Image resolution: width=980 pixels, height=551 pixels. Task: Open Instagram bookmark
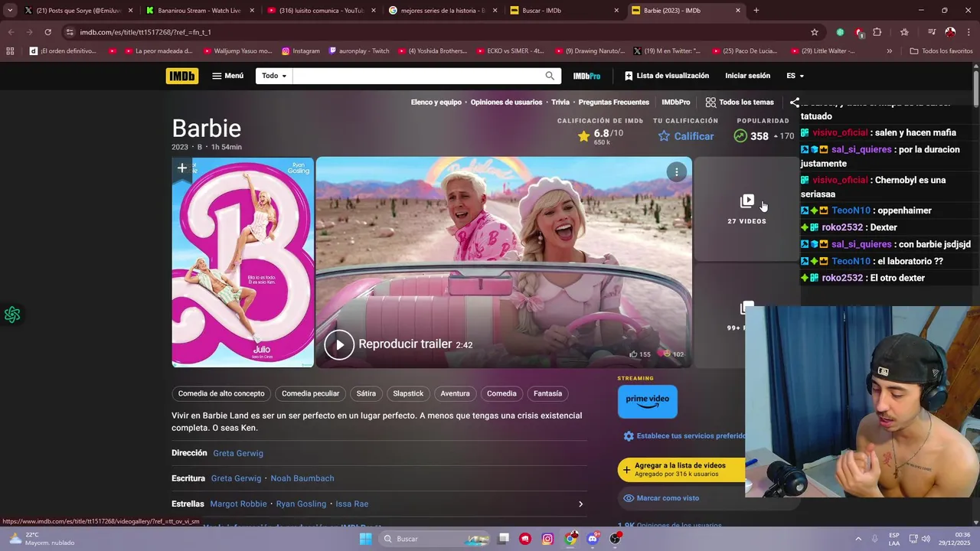pos(301,51)
